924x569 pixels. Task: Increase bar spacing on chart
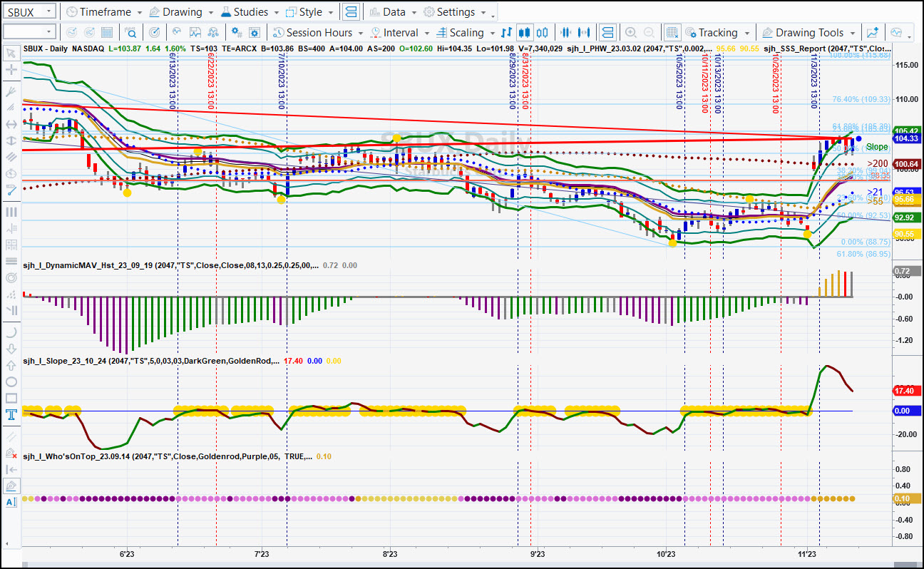point(585,33)
